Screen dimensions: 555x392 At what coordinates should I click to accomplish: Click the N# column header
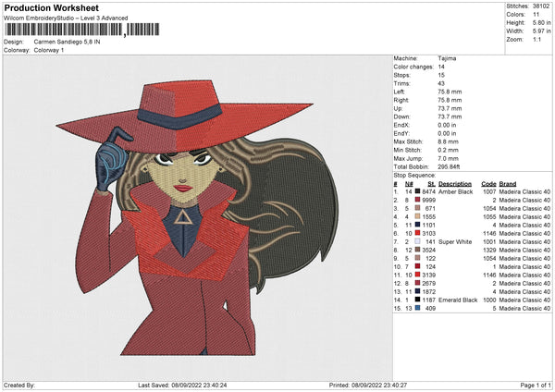pyautogui.click(x=409, y=184)
